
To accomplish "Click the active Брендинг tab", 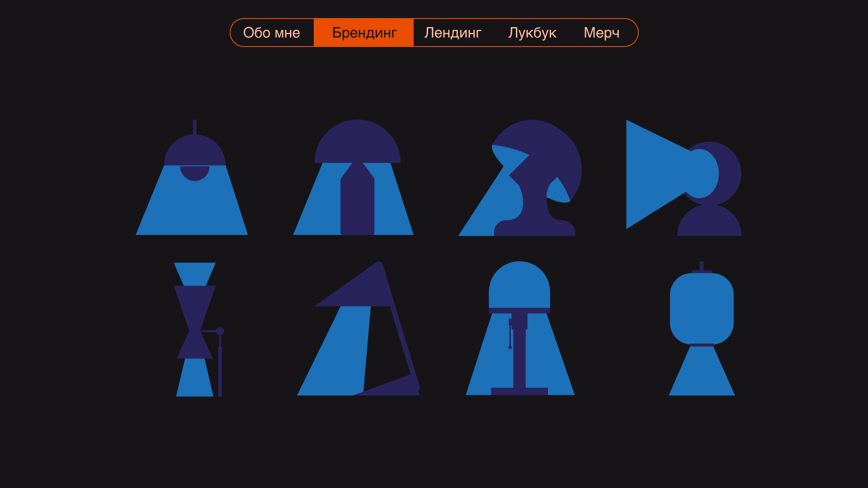I will tap(363, 32).
